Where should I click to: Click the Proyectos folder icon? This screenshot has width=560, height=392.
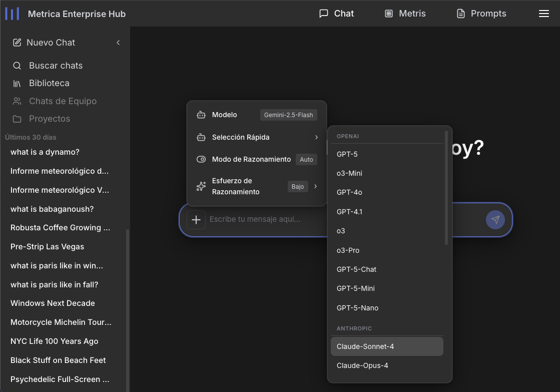coord(17,119)
